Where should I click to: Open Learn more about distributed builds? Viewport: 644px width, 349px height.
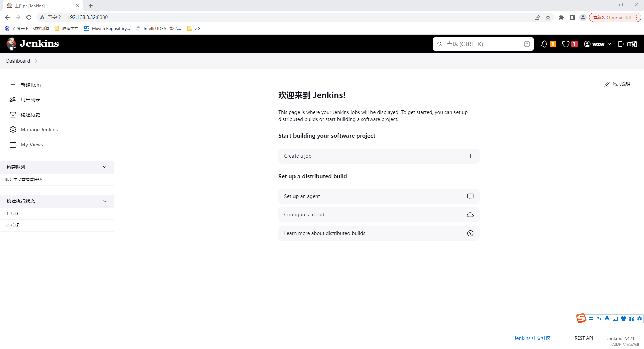click(379, 233)
